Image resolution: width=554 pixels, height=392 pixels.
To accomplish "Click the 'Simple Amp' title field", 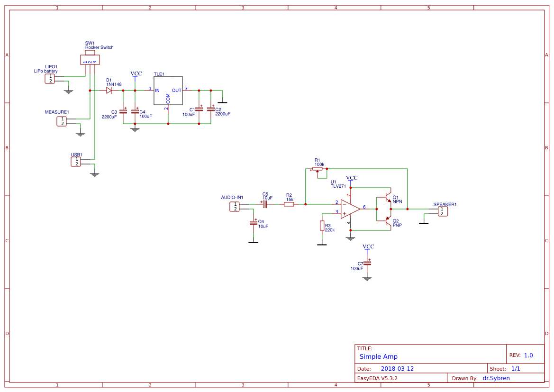I will pos(378,356).
